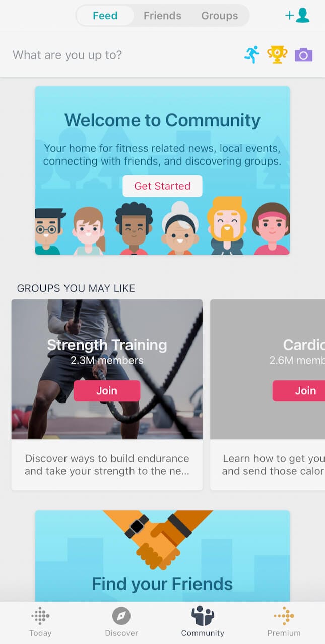Image resolution: width=325 pixels, height=644 pixels.
Task: Select the running activity share icon
Action: (252, 55)
